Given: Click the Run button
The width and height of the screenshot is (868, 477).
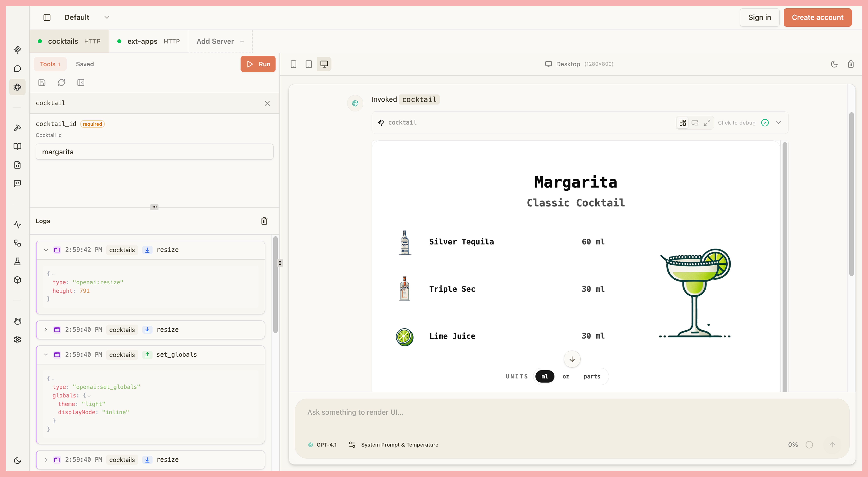Looking at the screenshot, I should [258, 64].
